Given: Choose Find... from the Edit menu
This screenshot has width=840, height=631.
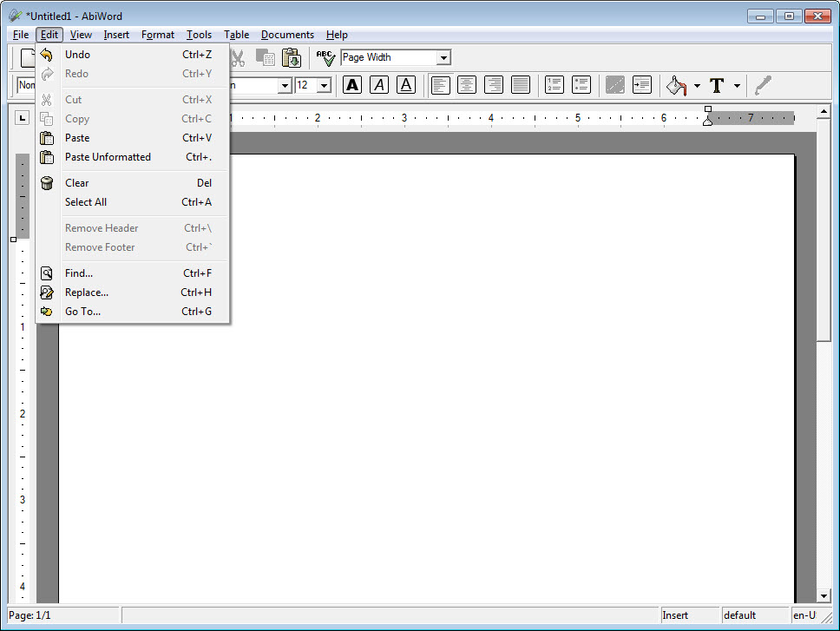Looking at the screenshot, I should tap(133, 273).
